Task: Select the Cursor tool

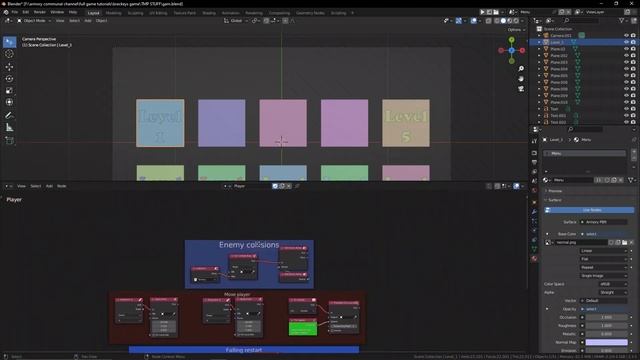Action: point(9,54)
